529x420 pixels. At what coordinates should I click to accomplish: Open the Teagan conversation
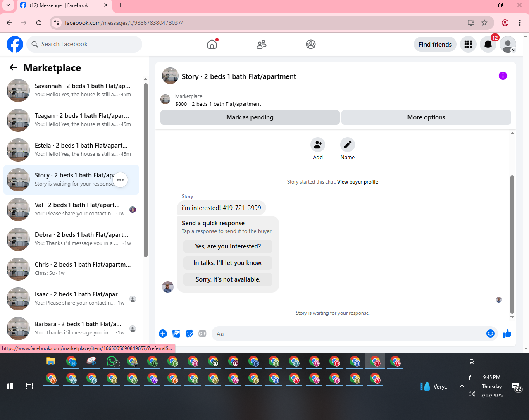(71, 120)
